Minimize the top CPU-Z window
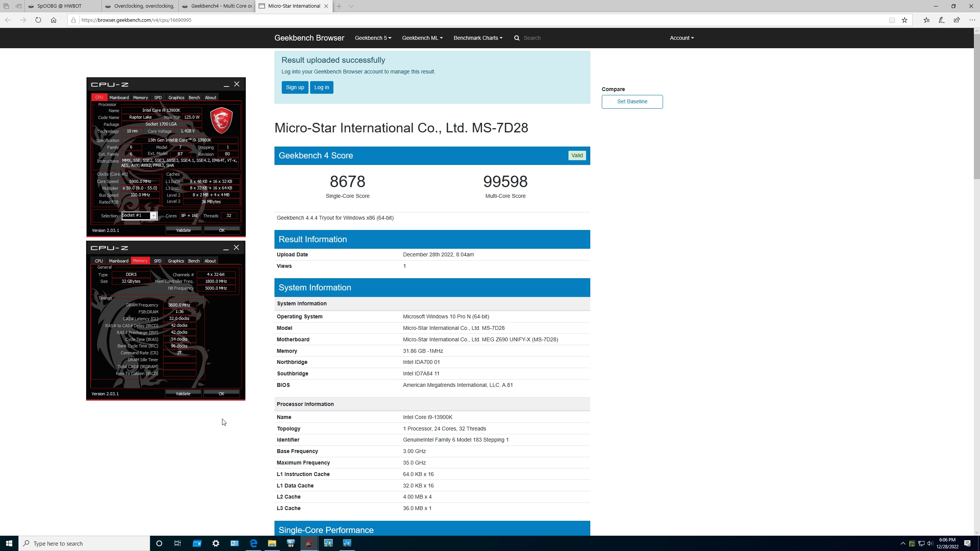This screenshot has height=551, width=980. [x=226, y=85]
